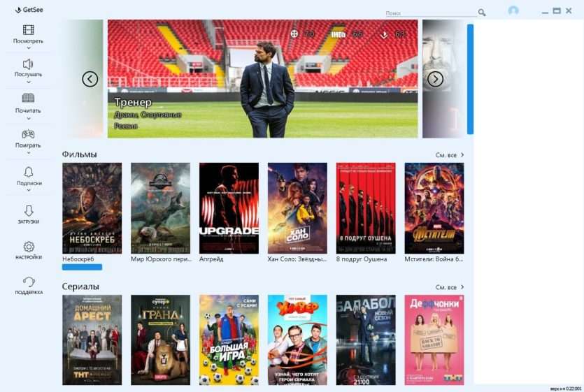The image size is (584, 392).
Task: Expand the chevron under Послушать
Action: click(29, 82)
